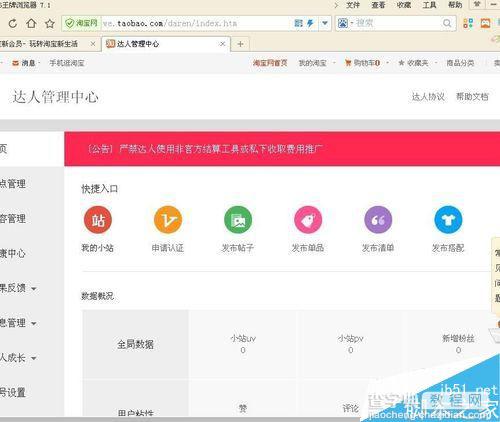This screenshot has height=422, width=500.
Task: Open the 购物车 cart link
Action: [x=362, y=63]
